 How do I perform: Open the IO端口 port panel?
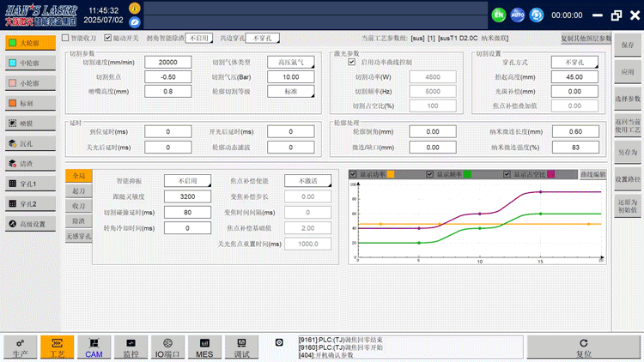(x=167, y=347)
